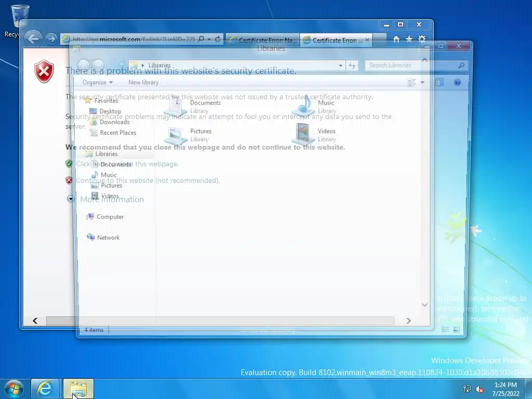The image size is (532, 399).
Task: Select Downloads in the navigation pane
Action: point(110,122)
